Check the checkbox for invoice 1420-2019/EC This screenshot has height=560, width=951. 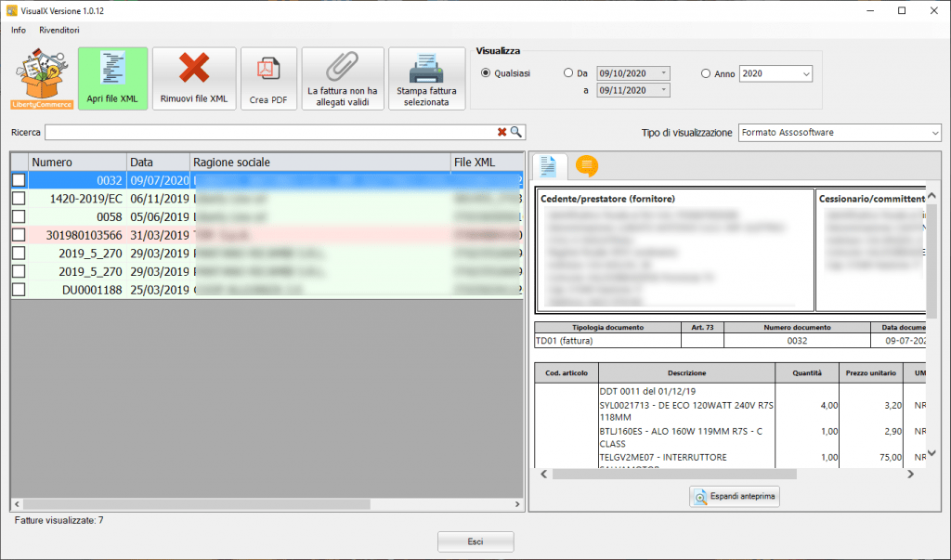[17, 197]
